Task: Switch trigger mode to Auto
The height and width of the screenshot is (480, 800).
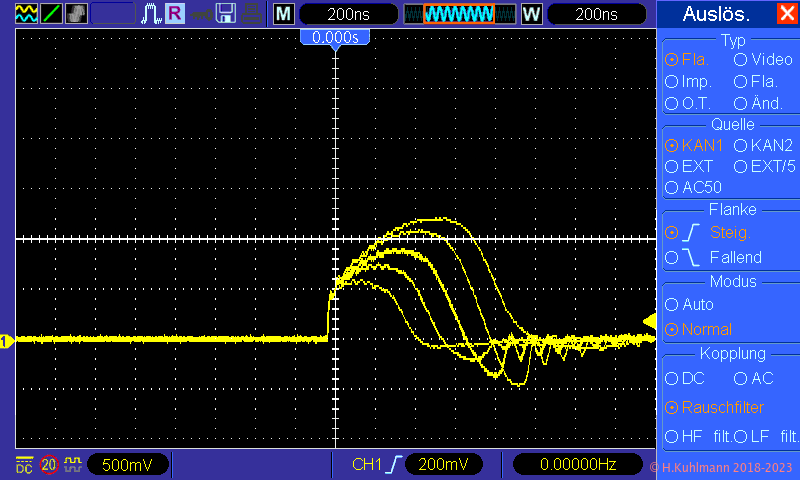Action: [x=672, y=304]
